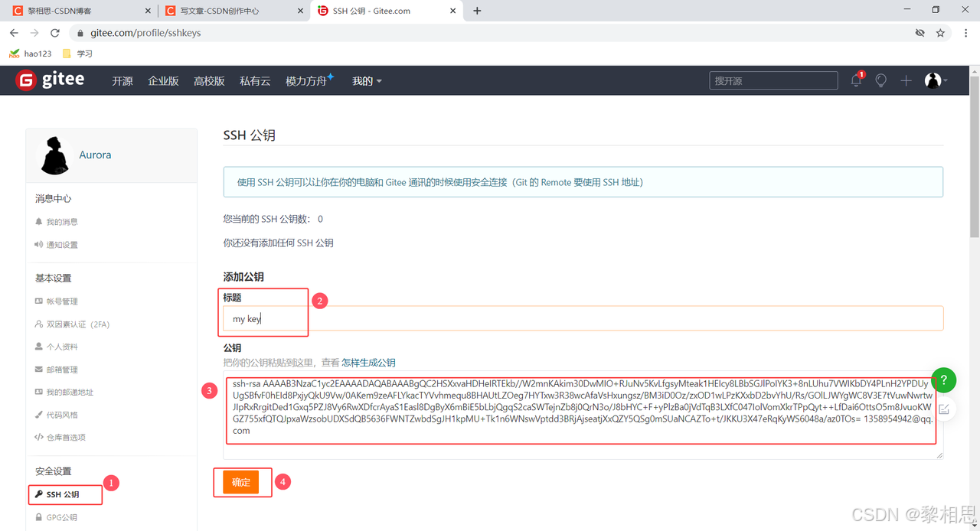Click the green help question mark button
980x531 pixels.
click(x=943, y=380)
